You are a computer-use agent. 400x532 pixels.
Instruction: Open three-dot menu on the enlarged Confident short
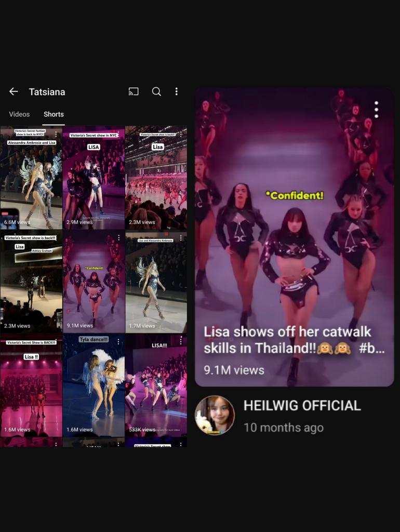click(376, 110)
